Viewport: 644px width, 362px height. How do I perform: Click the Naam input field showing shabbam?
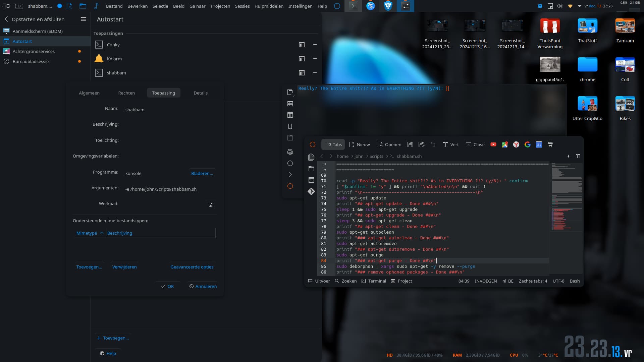(169, 110)
